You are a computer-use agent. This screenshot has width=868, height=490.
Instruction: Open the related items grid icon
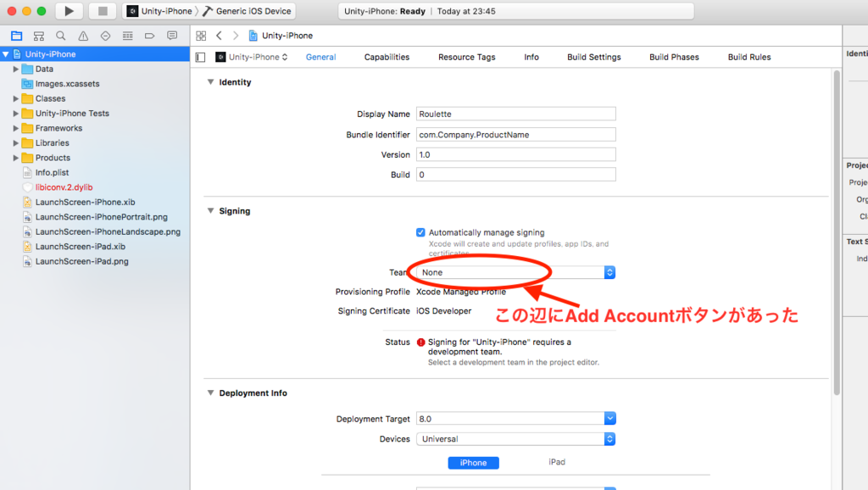201,36
